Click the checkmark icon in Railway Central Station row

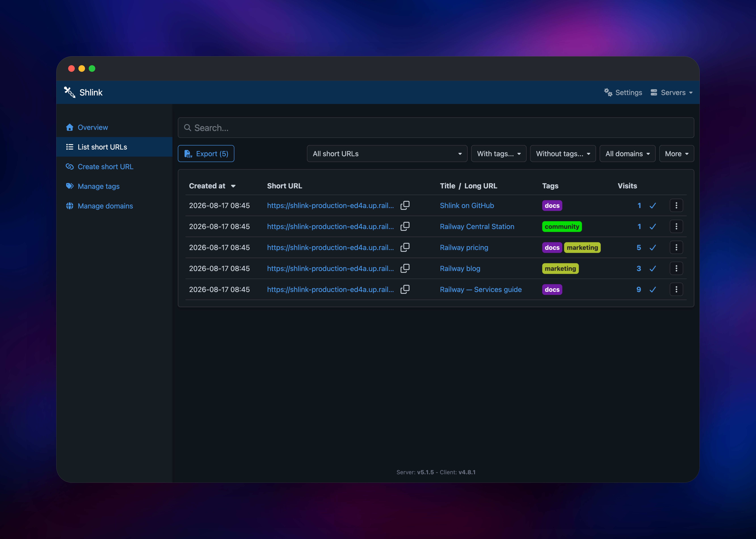click(653, 227)
